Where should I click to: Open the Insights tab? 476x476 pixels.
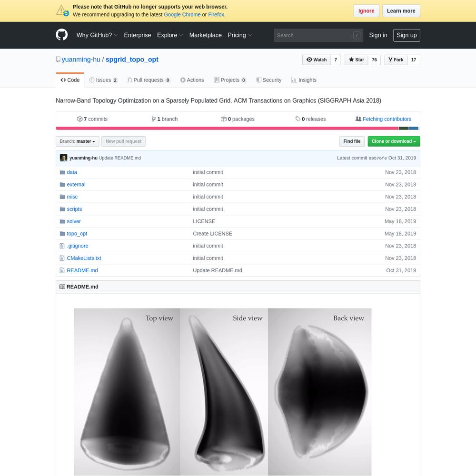click(x=304, y=80)
